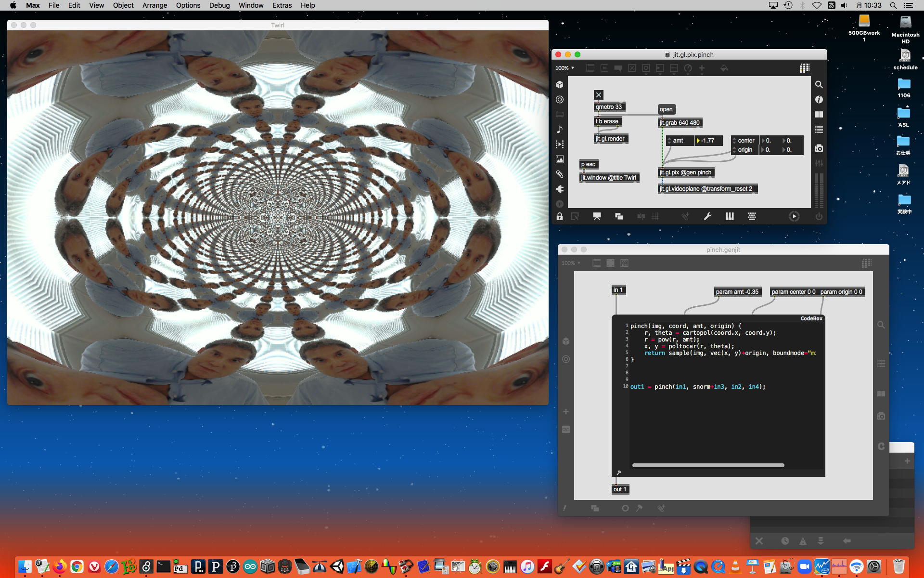Toggle the patcher lock icon
This screenshot has width=924, height=578.
click(560, 217)
